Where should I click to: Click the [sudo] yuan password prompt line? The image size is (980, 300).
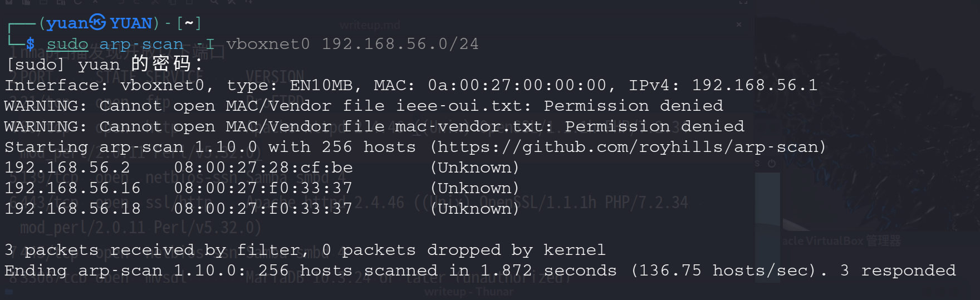click(x=104, y=64)
